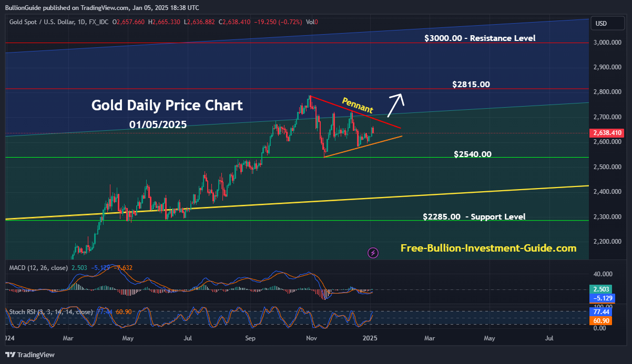Click the "$2540.00" price annotation
Screen dimensions: 632x364
[473, 154]
